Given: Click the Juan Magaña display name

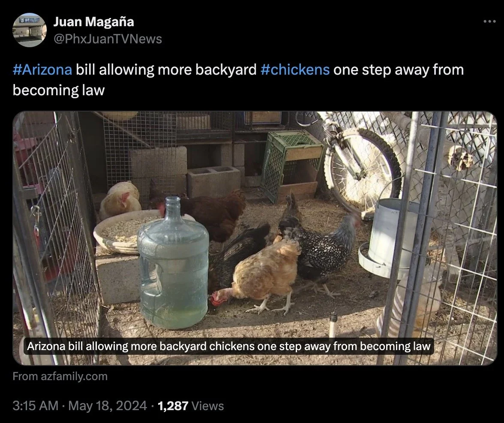Looking at the screenshot, I should 93,21.
